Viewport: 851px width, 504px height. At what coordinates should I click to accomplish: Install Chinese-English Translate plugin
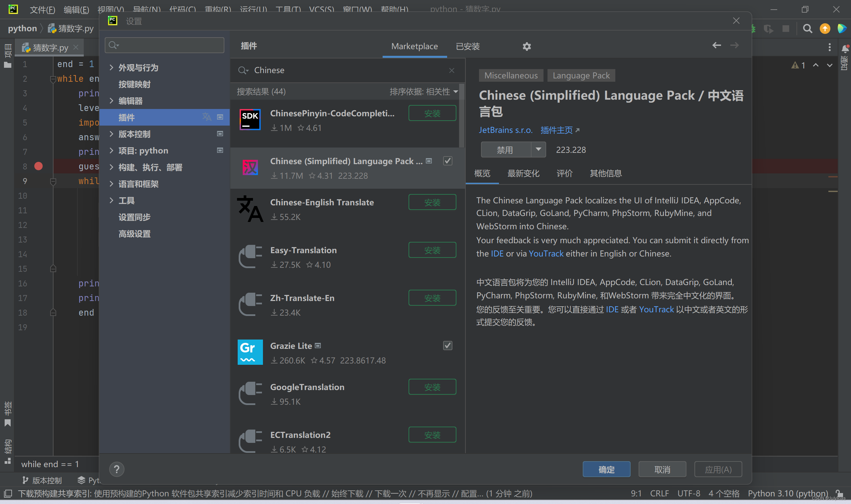click(432, 202)
